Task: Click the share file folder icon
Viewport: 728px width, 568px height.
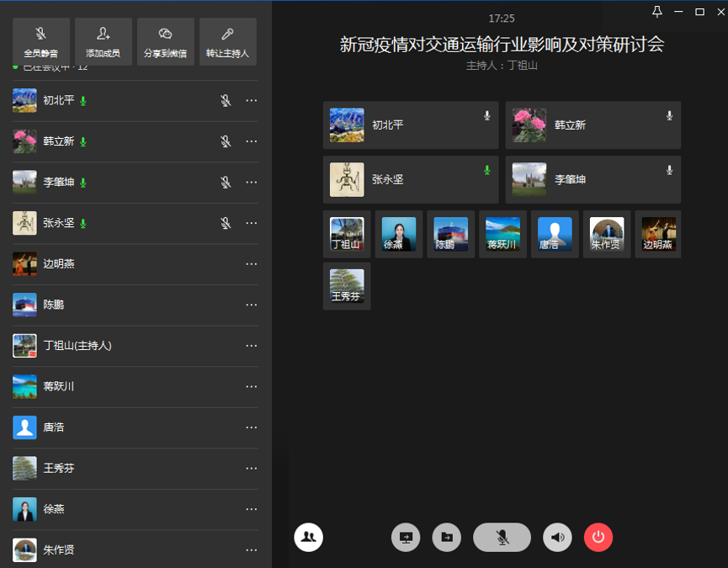Action: coord(447,537)
